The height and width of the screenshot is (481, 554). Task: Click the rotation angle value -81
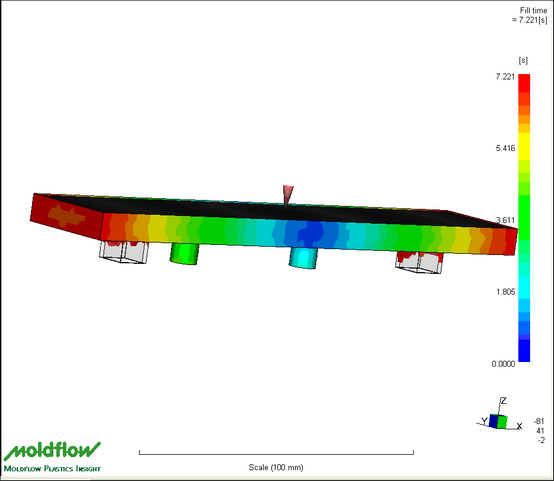[539, 421]
